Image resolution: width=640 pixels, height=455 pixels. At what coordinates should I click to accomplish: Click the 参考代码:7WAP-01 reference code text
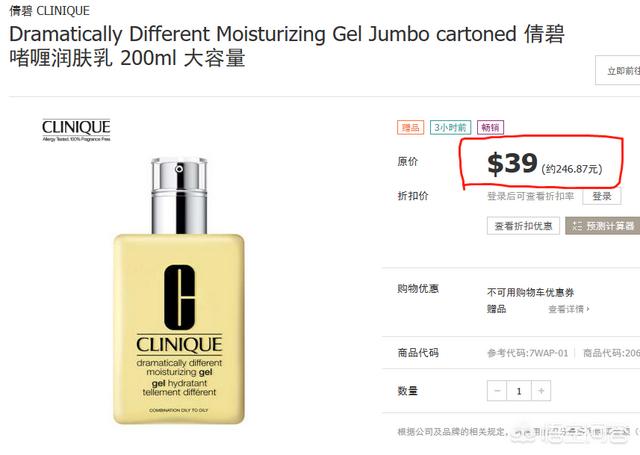[x=527, y=353]
